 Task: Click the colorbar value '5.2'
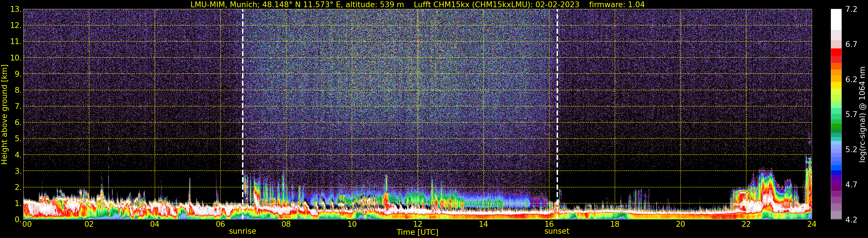pos(851,149)
